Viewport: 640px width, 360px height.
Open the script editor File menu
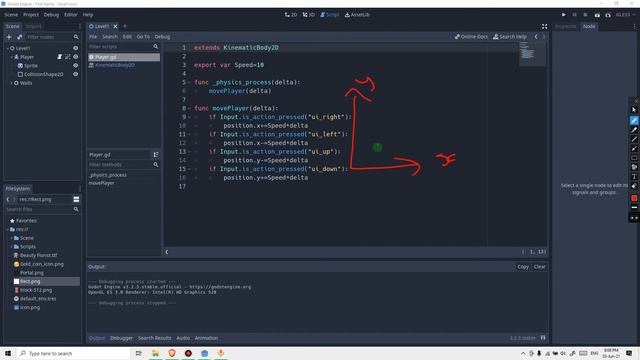pyautogui.click(x=93, y=37)
